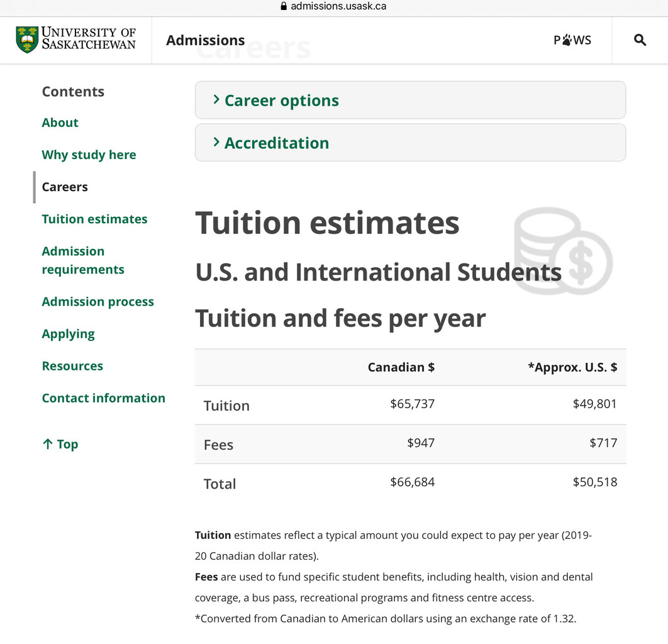Click the up arrow beside Top
This screenshot has width=668, height=644.
[x=47, y=444]
